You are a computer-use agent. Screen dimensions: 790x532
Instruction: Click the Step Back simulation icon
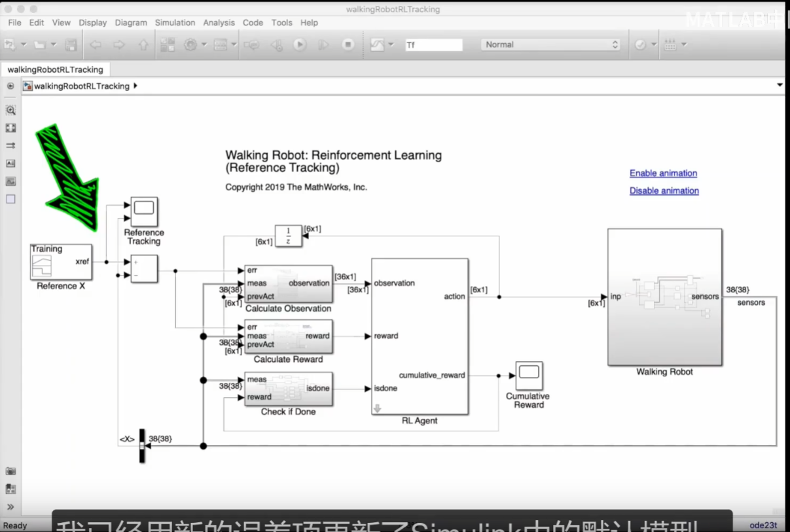[276, 44]
